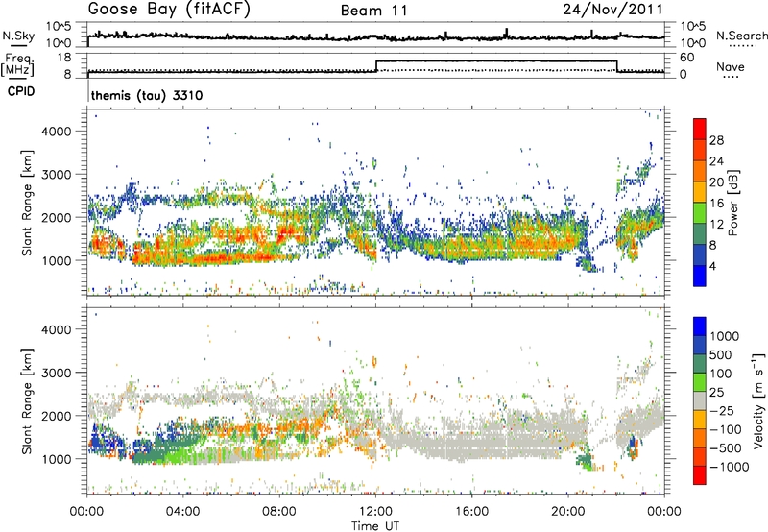The image size is (768, 532).
Task: Pick the light green 12–16 dB power swatch
Action: tap(700, 213)
